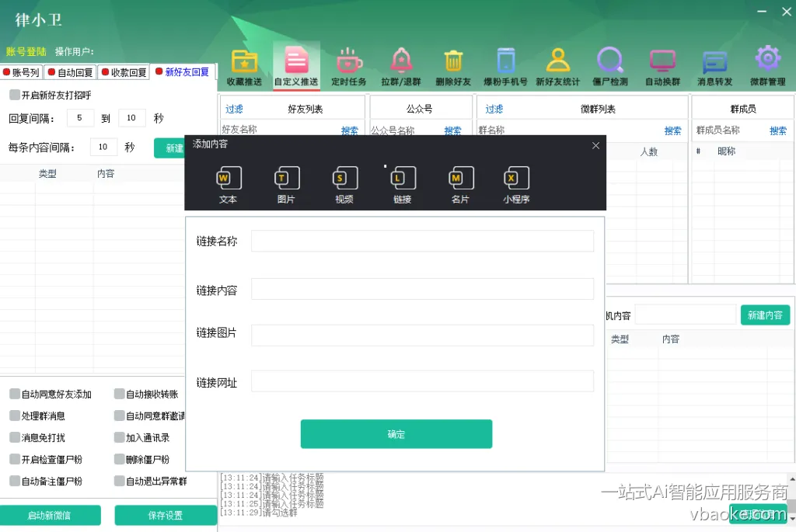
Task: Focus the 链接内容 input field
Action: pyautogui.click(x=422, y=289)
